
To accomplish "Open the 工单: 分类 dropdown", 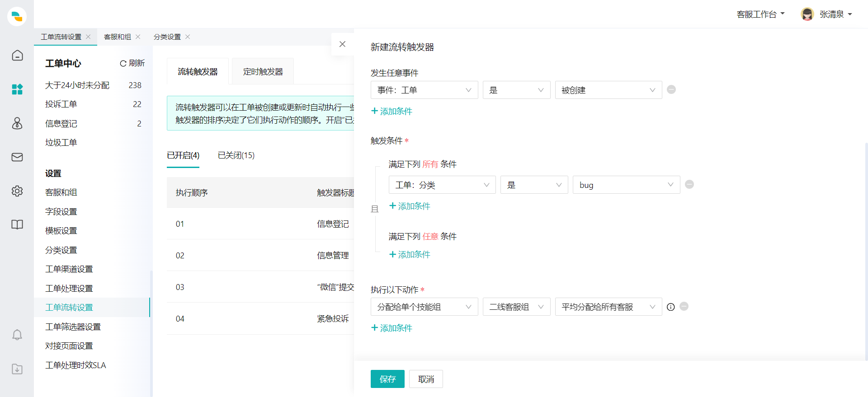I will [442, 185].
